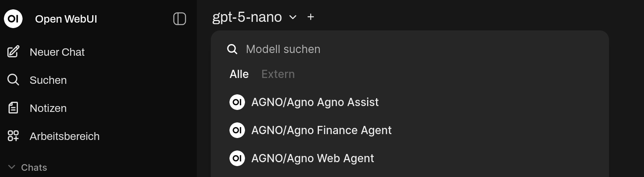The width and height of the screenshot is (644, 177).
Task: Click the chevron next to gpt-5-nano
Action: point(293,17)
